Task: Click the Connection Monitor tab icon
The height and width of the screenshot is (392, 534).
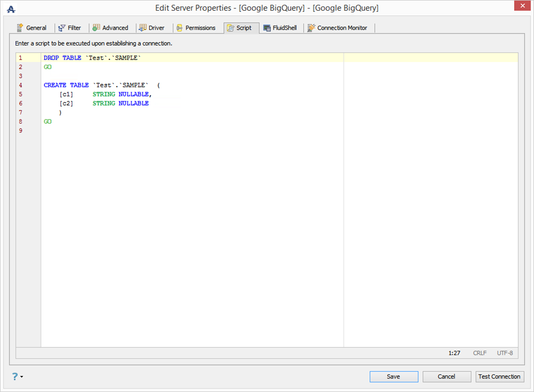Action: pos(311,28)
